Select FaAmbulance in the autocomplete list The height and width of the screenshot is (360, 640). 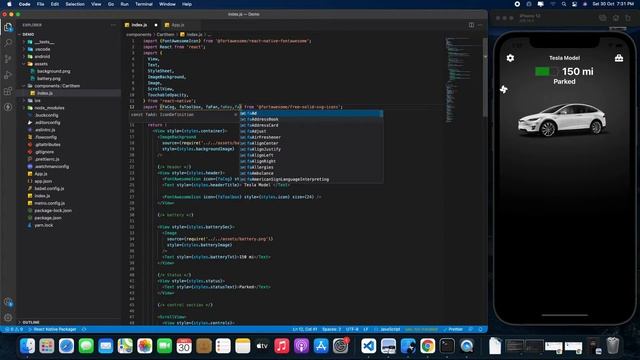pyautogui.click(x=311, y=173)
